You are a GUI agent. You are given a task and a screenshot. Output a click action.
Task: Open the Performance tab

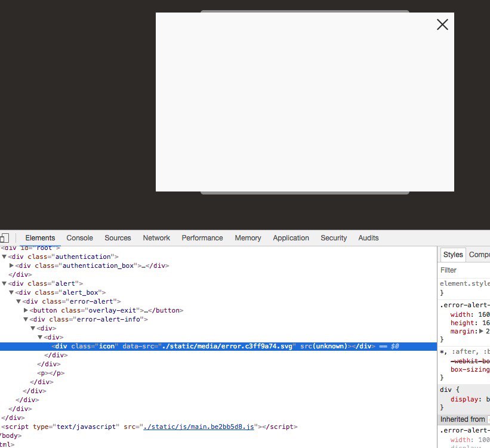coord(202,238)
